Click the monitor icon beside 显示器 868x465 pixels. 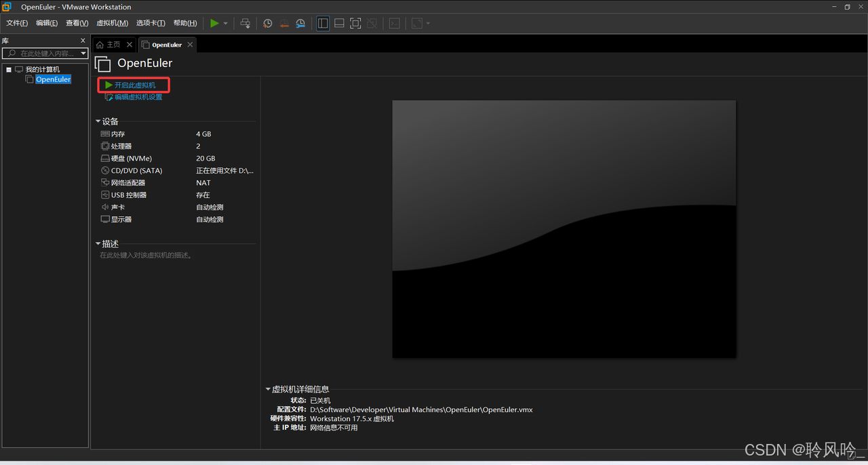[105, 220]
